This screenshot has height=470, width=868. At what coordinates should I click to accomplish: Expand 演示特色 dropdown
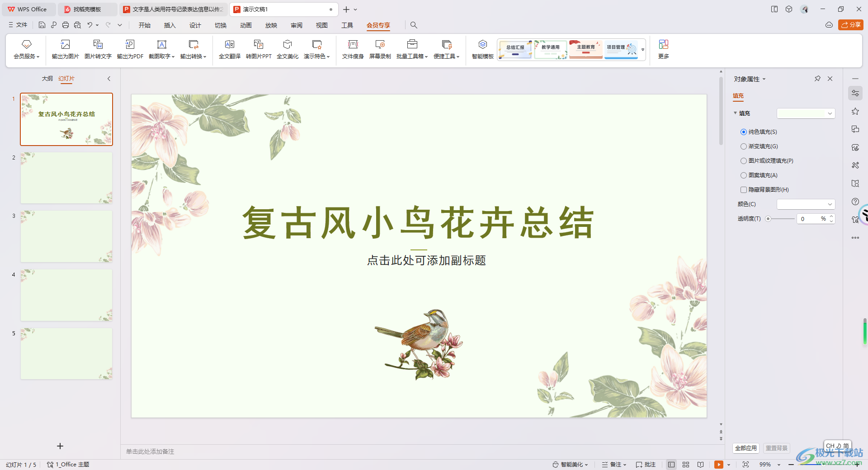click(328, 57)
